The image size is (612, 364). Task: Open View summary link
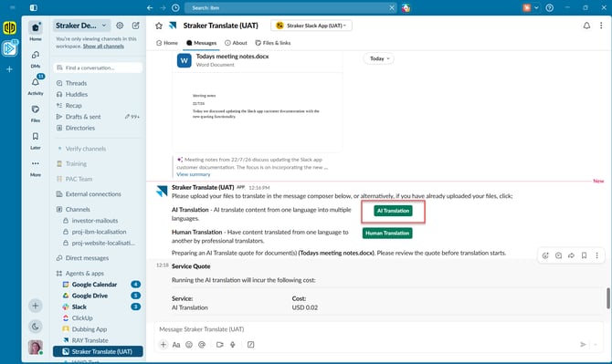tap(194, 174)
